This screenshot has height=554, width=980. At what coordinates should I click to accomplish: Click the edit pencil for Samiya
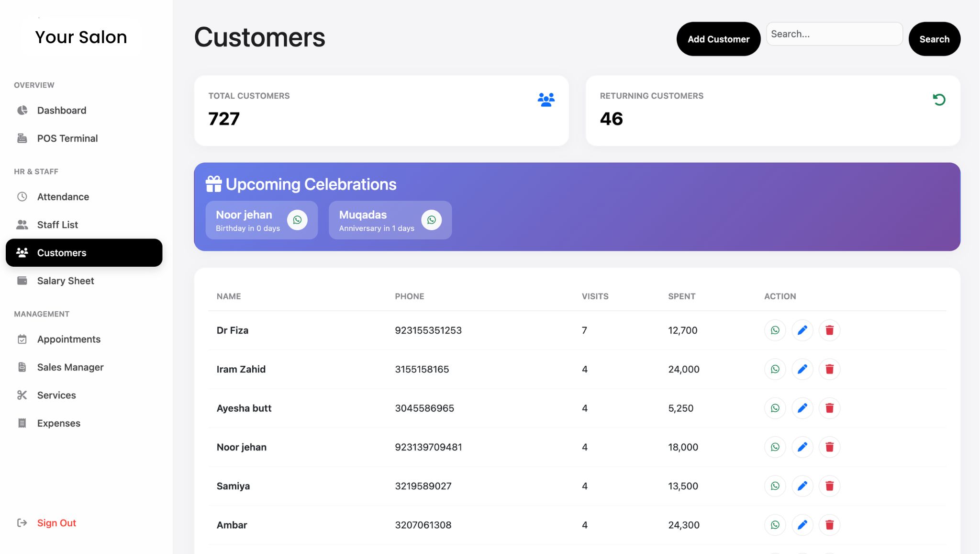click(802, 486)
